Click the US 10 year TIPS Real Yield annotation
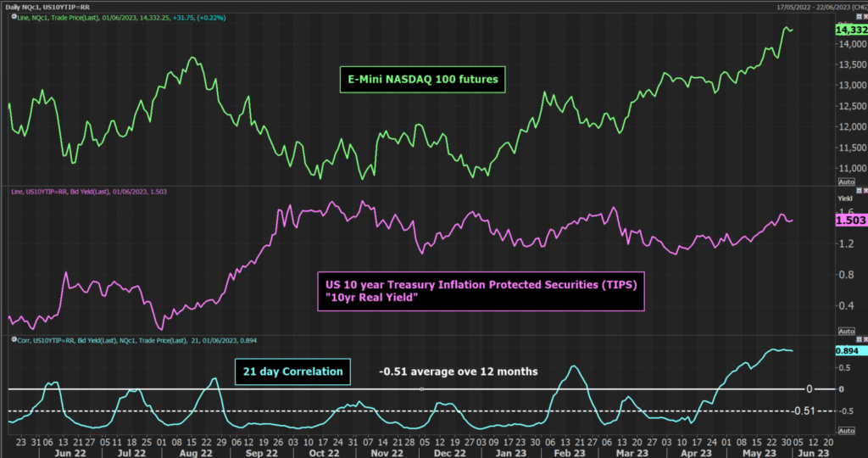This screenshot has height=458, width=868. (x=481, y=291)
